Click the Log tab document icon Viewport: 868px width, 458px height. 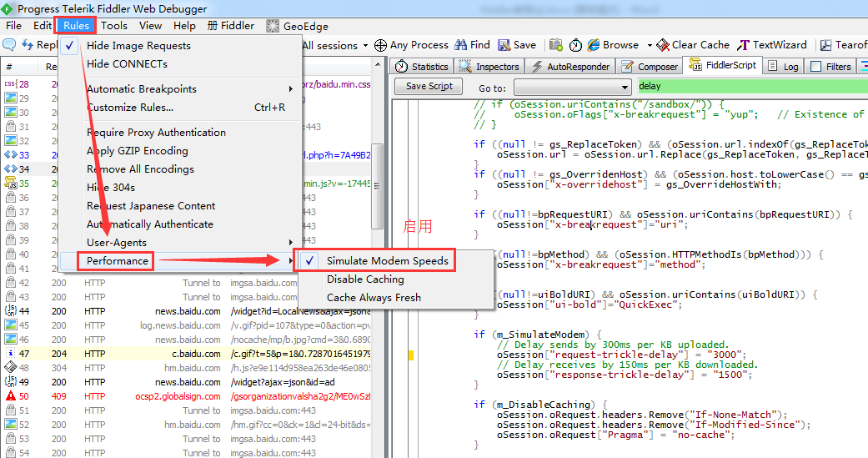[773, 67]
